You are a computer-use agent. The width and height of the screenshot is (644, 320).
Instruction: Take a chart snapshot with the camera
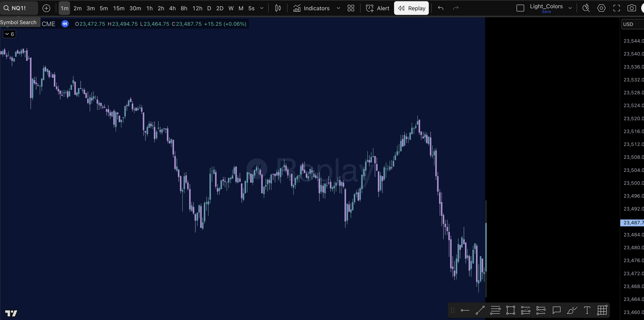tap(632, 8)
